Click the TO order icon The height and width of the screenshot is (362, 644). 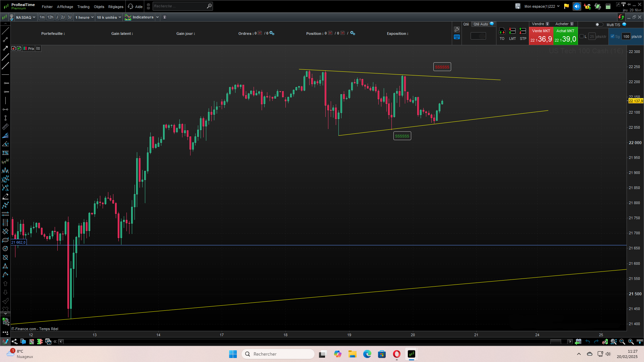pos(502,32)
